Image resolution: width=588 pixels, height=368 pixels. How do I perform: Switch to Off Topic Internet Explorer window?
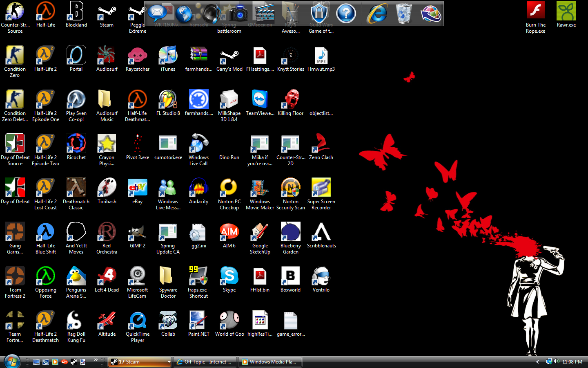205,362
